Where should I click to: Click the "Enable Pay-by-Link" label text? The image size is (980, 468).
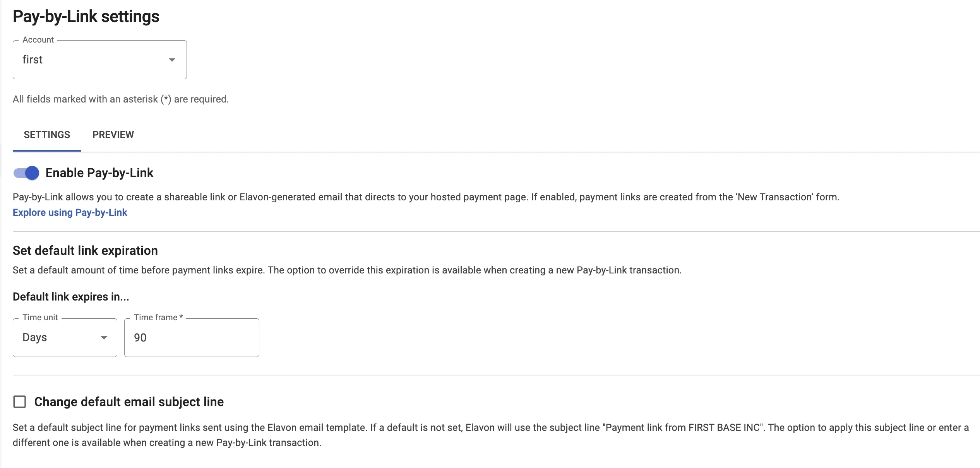pyautogui.click(x=99, y=173)
